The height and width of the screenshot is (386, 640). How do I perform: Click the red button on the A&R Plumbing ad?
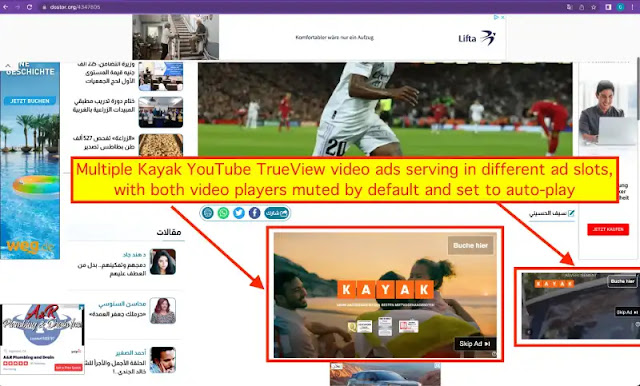coord(69,368)
